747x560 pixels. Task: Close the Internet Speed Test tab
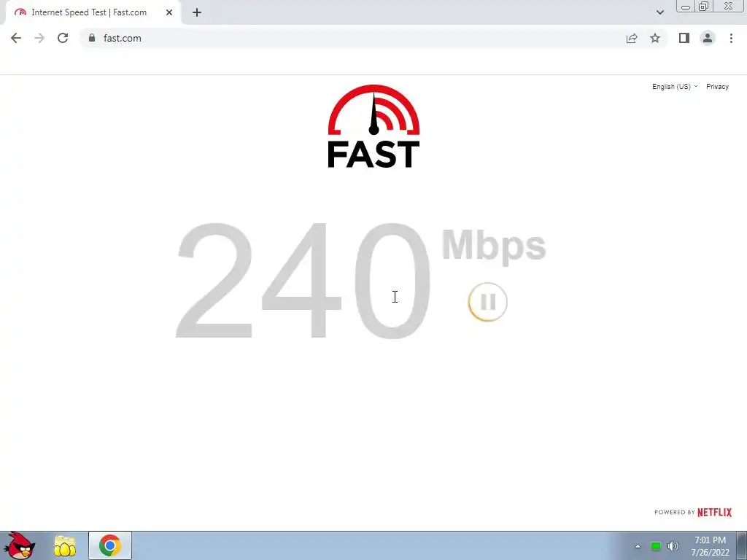[169, 12]
